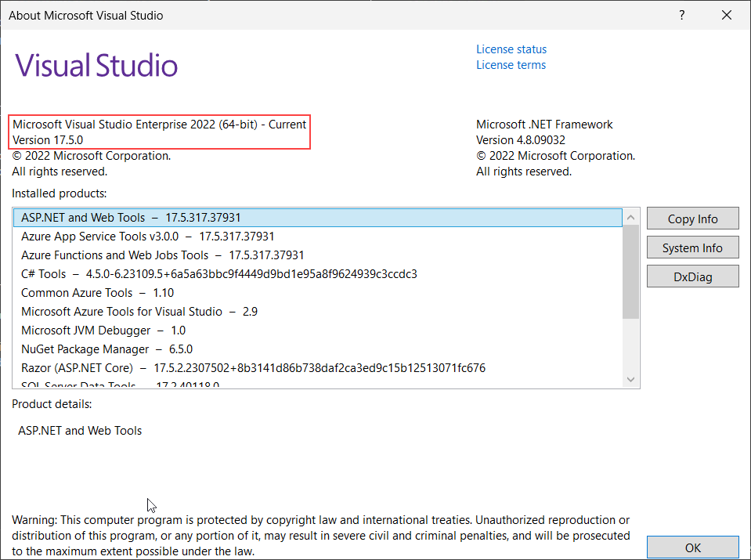The image size is (751, 560).
Task: Click the Visual Studio logo
Action: tap(97, 65)
